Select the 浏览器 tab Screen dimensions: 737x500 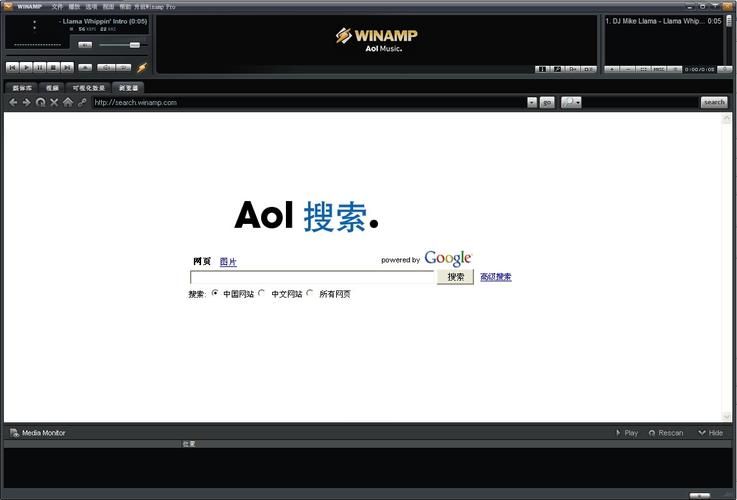(128, 88)
